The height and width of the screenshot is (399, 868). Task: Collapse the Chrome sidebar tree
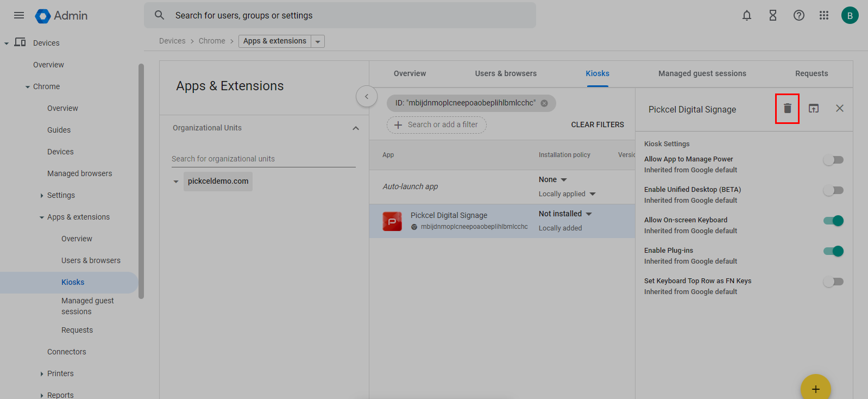(x=28, y=87)
